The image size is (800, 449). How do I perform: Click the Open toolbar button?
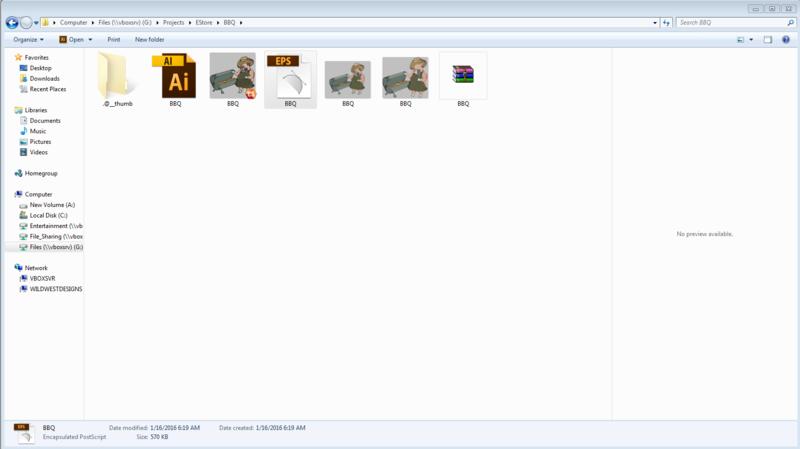pos(71,39)
